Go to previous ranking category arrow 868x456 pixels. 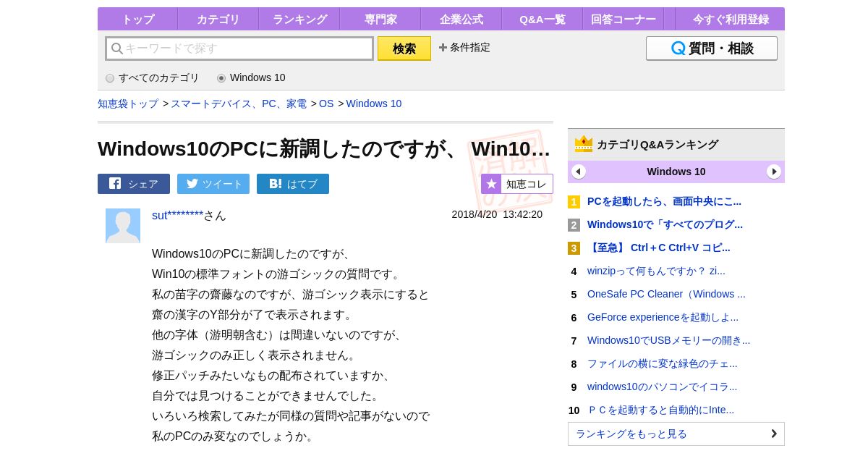(579, 172)
